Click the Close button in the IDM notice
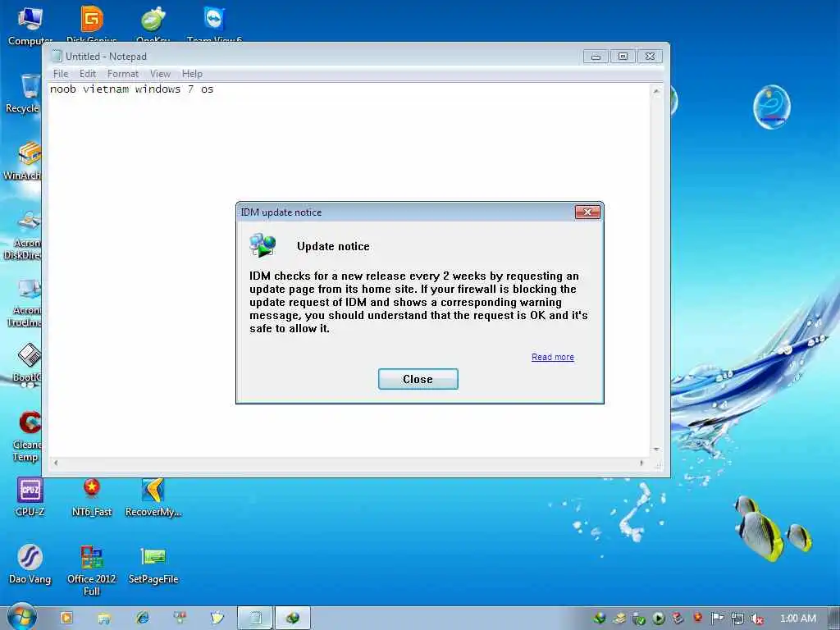Screen dimensions: 840x630 pyautogui.click(x=418, y=379)
